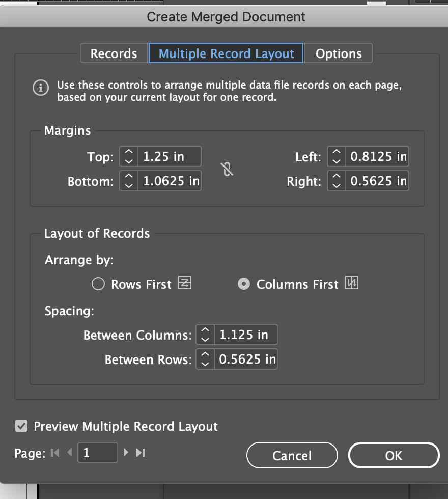The image size is (448, 499).
Task: Confirm the merge by clicking OK
Action: [394, 455]
